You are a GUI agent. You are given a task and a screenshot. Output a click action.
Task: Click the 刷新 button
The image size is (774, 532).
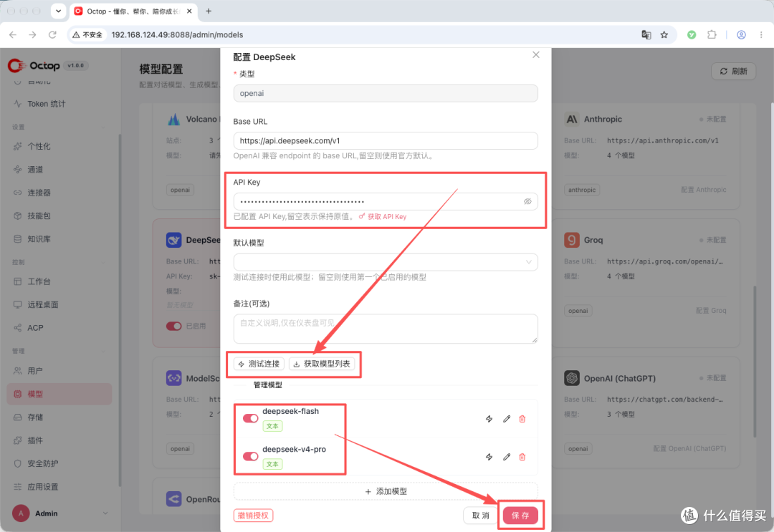coord(734,71)
